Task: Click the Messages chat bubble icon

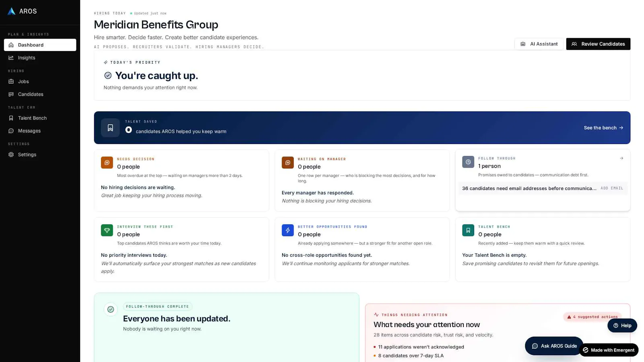Action: point(11,131)
